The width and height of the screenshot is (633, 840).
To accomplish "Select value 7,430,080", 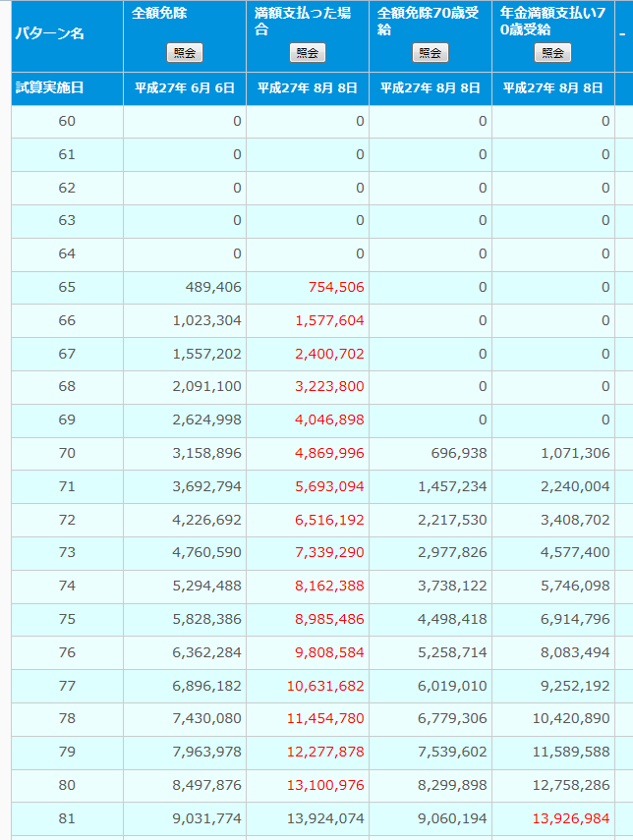I will 206,718.
